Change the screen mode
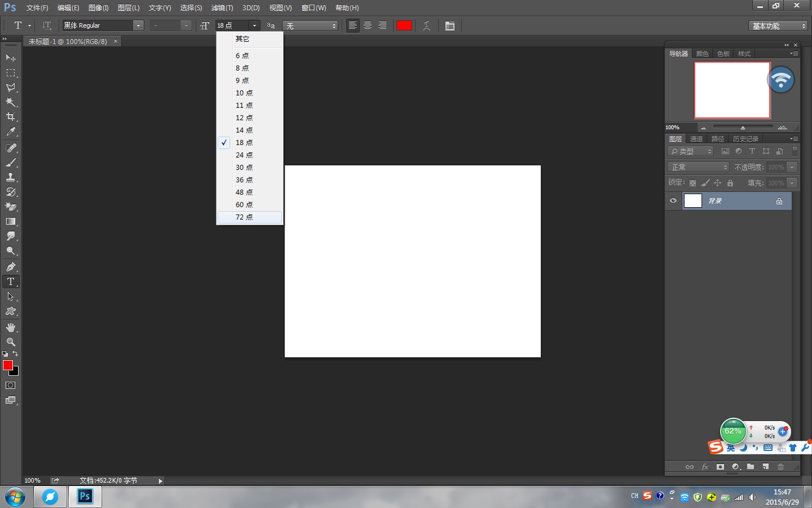812x508 pixels. pos(11,400)
